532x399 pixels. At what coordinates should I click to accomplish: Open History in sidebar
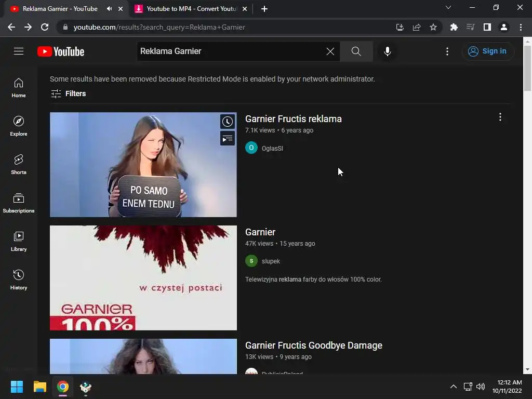[19, 280]
